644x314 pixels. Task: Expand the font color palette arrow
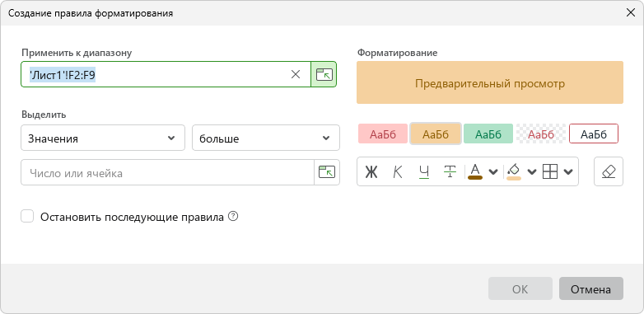[494, 171]
